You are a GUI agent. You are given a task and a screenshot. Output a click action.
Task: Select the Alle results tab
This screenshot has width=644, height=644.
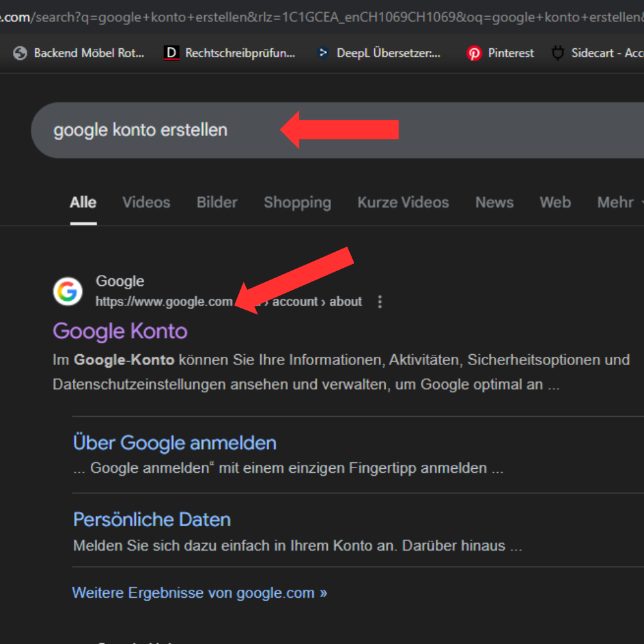[x=83, y=202]
